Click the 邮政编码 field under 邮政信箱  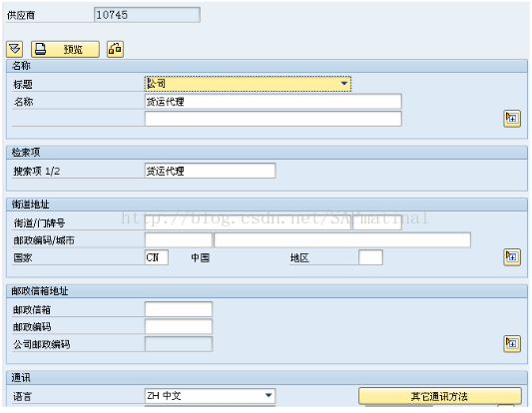[179, 326]
